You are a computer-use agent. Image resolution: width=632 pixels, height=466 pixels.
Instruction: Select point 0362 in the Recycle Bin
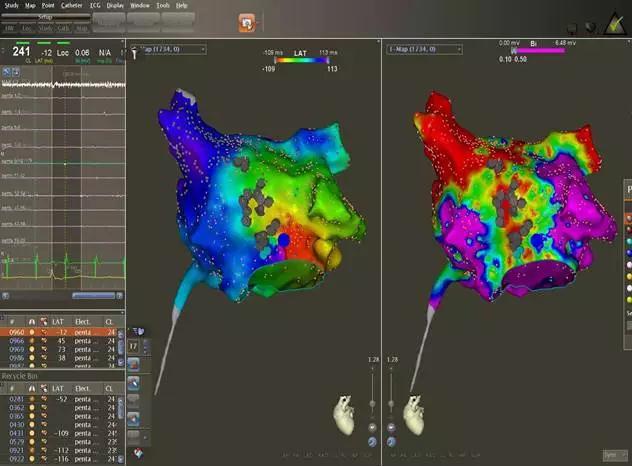click(58, 408)
